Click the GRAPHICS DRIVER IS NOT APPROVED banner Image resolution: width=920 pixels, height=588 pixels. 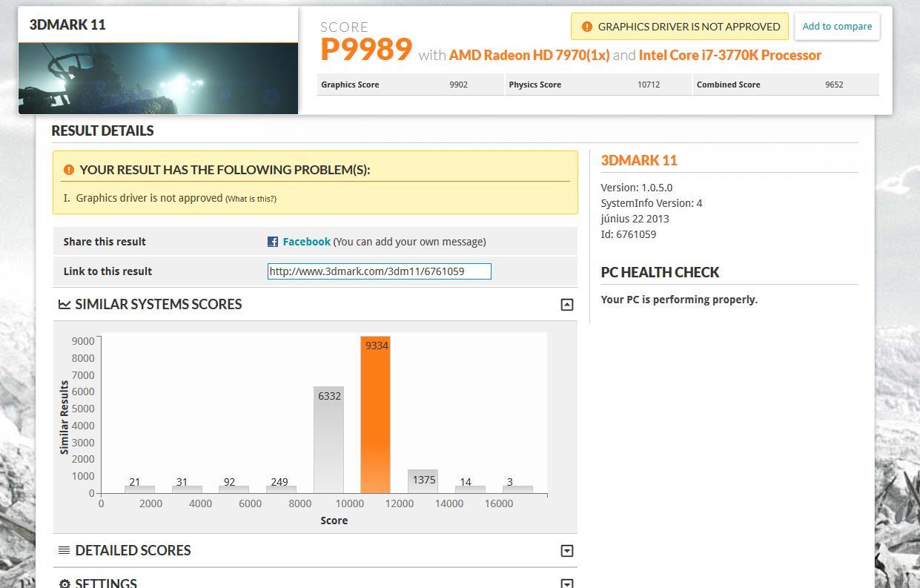pyautogui.click(x=680, y=27)
